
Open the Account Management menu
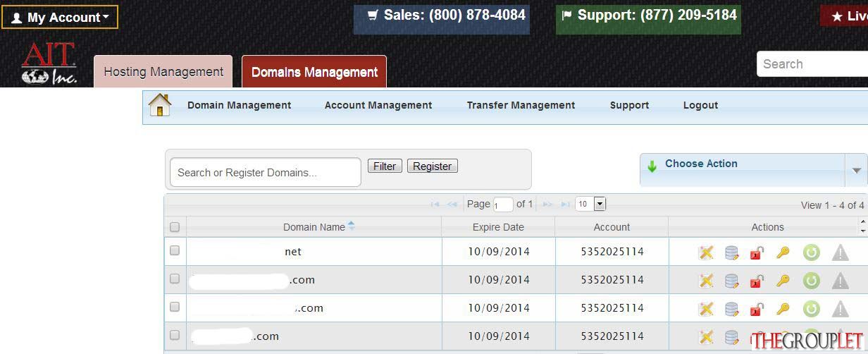click(x=378, y=105)
